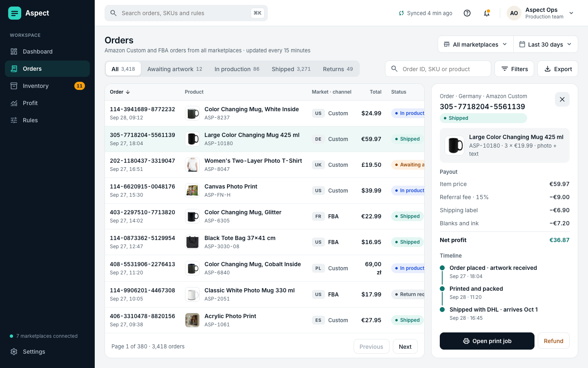
Task: Switch to the In production tab
Action: (237, 69)
